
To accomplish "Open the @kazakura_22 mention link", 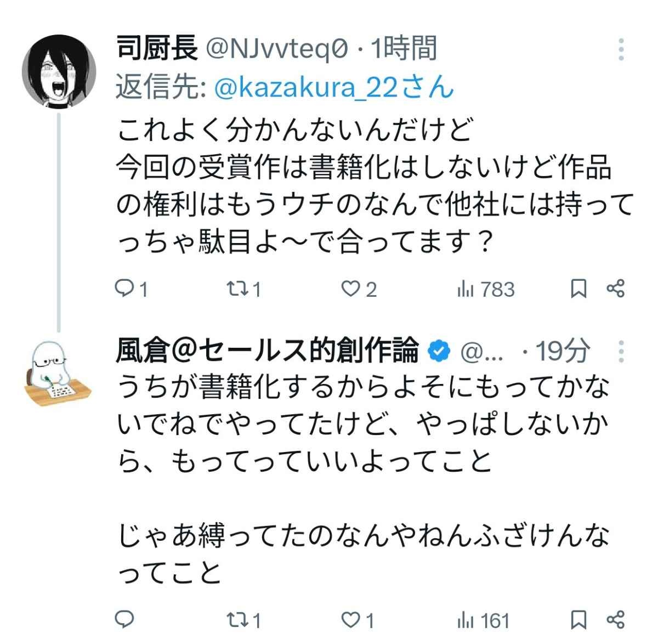I will coord(333,88).
